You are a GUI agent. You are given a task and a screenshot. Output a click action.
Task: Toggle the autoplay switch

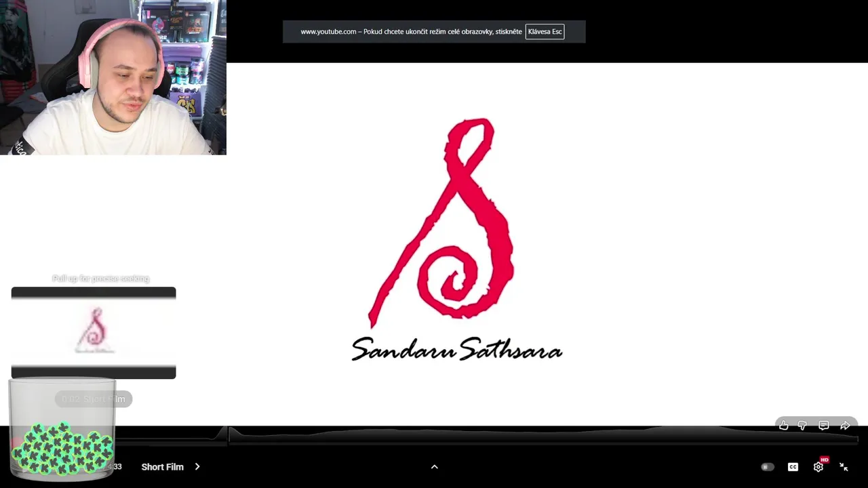pyautogui.click(x=767, y=467)
